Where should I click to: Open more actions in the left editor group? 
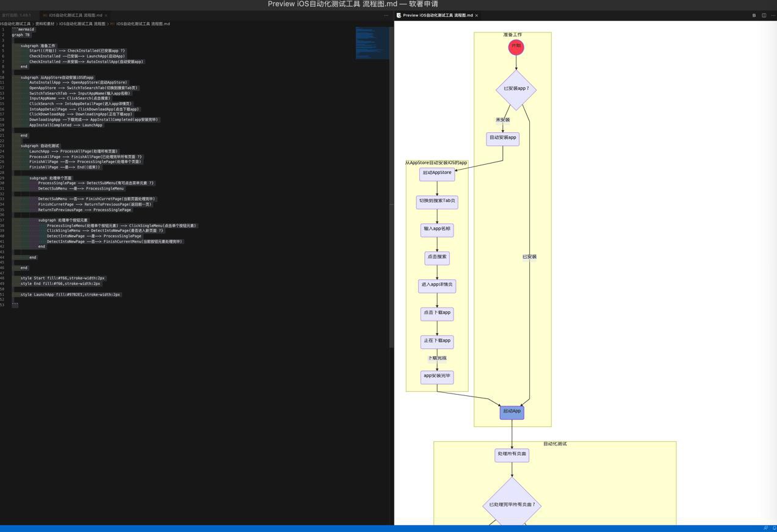[386, 15]
